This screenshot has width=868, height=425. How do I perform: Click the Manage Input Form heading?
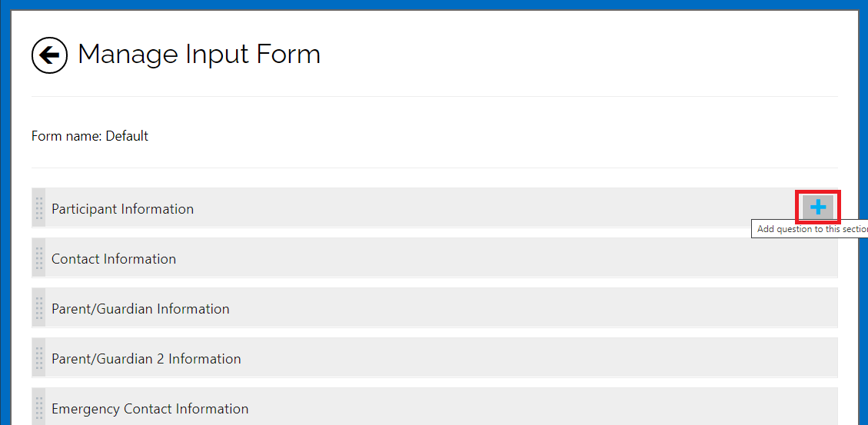[x=198, y=55]
